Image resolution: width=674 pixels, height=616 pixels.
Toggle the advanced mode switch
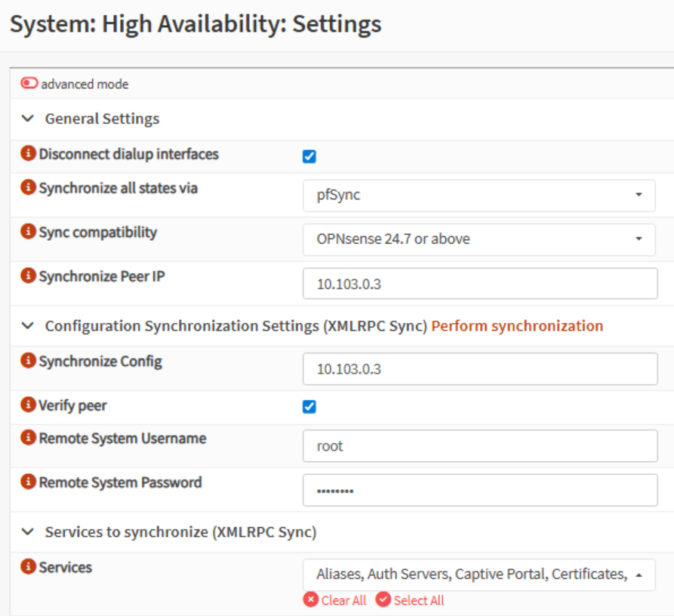tap(29, 84)
